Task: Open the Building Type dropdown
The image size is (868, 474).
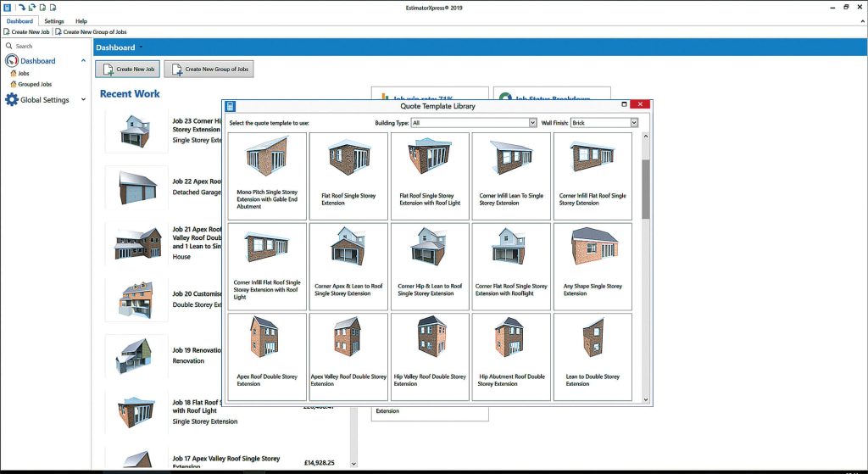Action: pyautogui.click(x=474, y=122)
